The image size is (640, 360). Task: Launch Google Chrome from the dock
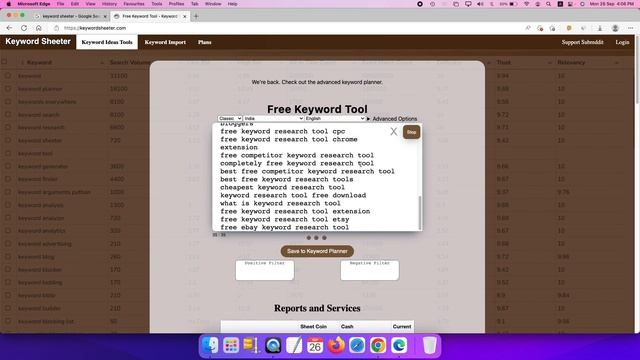coord(378,345)
